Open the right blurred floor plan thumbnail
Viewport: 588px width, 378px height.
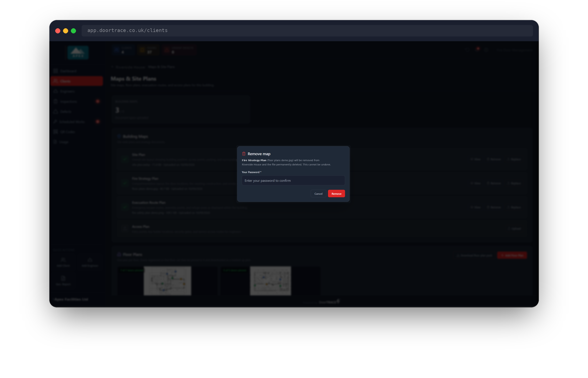(x=270, y=281)
